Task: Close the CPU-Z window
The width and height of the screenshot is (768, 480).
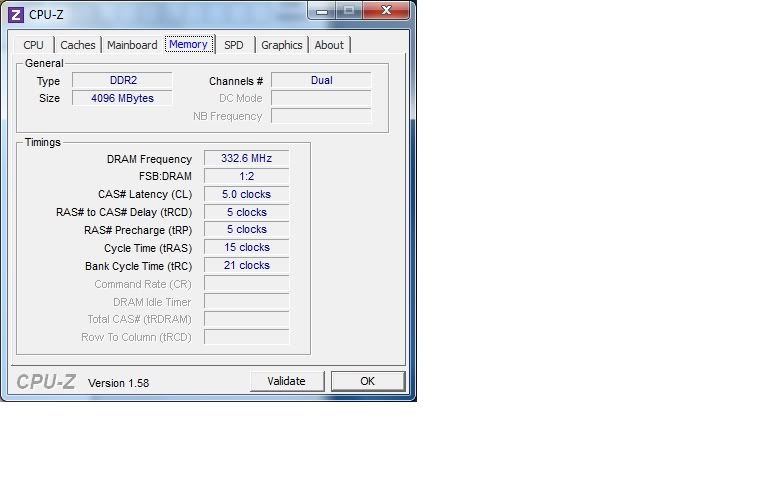Action: tap(386, 11)
